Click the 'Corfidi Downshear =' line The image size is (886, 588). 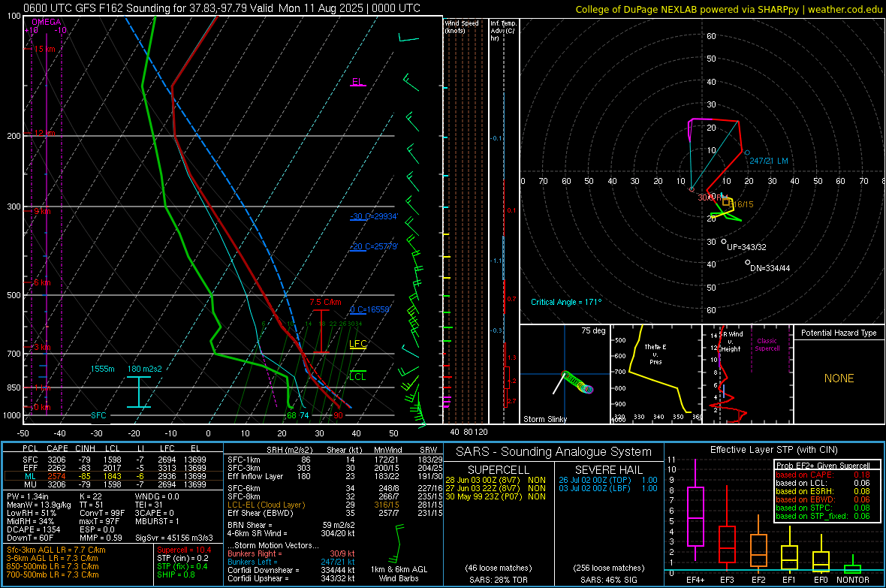291,570
